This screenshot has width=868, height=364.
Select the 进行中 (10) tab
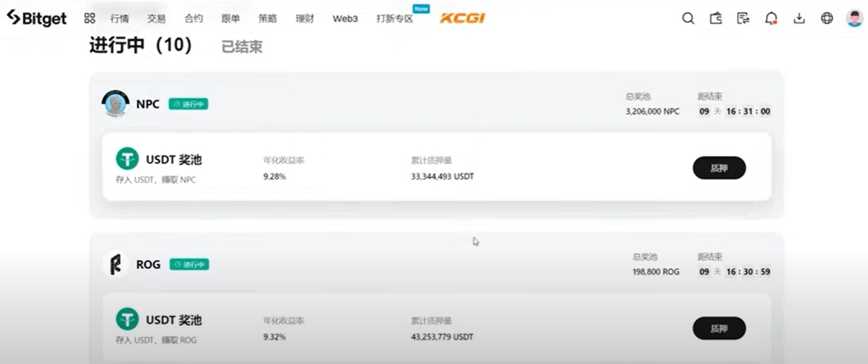(x=140, y=46)
